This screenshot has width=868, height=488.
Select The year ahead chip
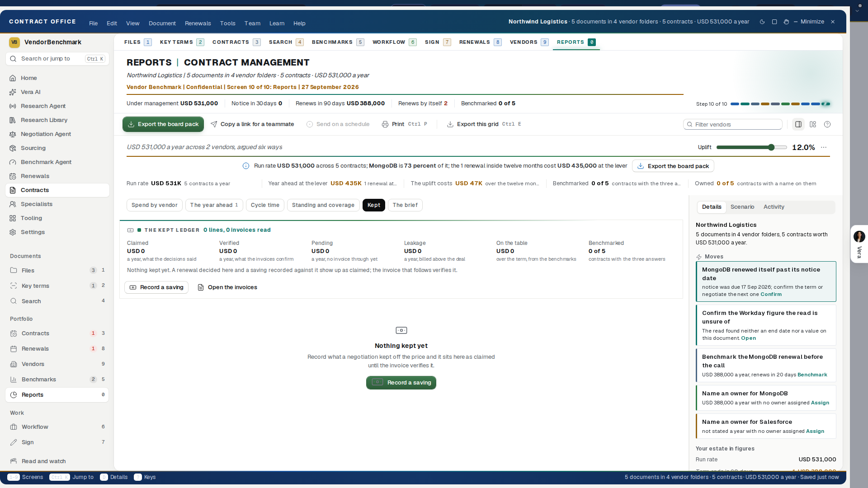pos(214,205)
